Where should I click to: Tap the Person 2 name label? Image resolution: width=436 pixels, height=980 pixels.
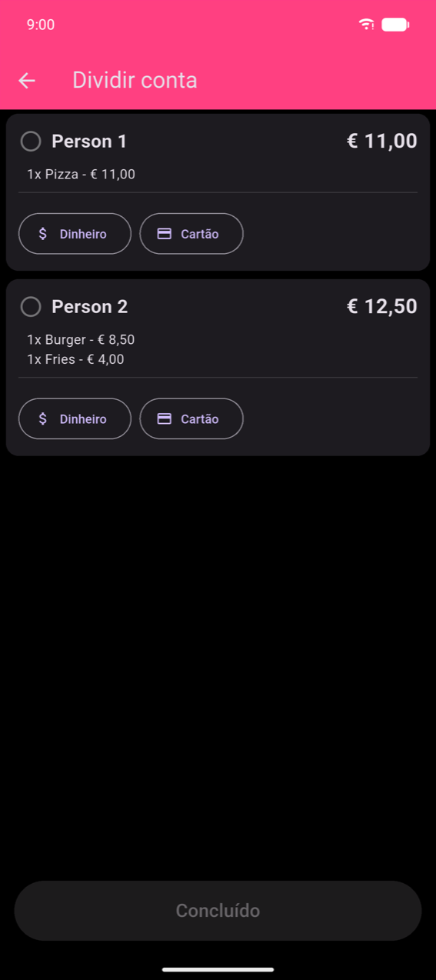[89, 307]
